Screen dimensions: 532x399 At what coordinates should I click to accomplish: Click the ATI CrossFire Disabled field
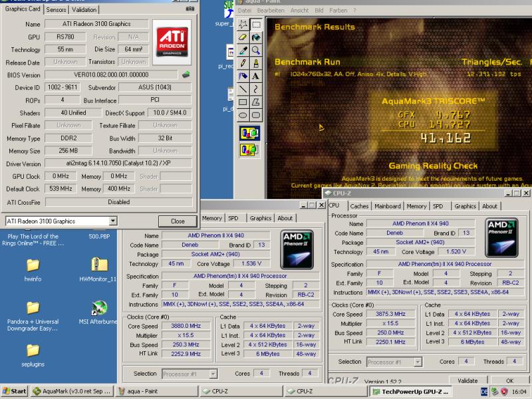pos(119,202)
